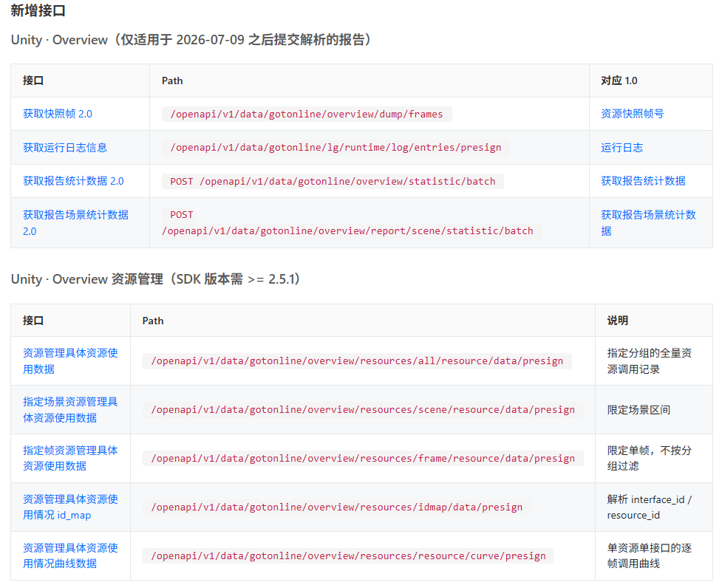
Task: Click the lg/runtime/log/entries/presign path code
Action: click(336, 147)
